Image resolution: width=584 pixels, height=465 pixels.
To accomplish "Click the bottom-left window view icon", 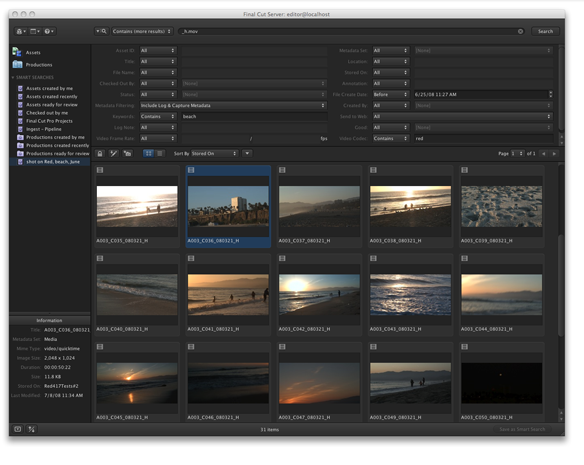I will pyautogui.click(x=18, y=429).
